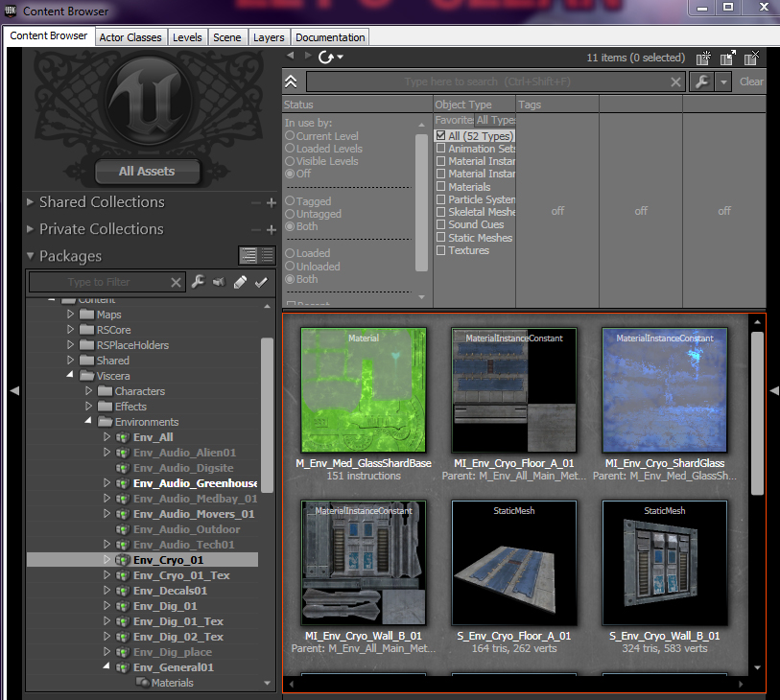Select the M_Env_Med_GlassShardBase material thumbnail
The image size is (780, 700).
tap(364, 389)
